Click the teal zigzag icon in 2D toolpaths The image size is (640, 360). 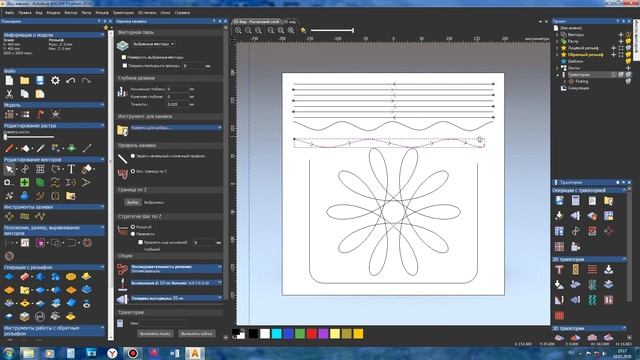(592, 300)
